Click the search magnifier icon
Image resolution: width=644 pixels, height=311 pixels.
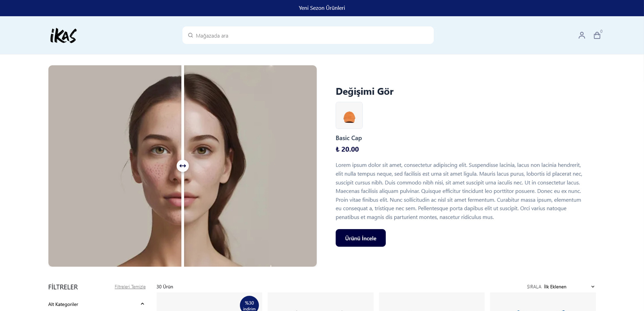tap(191, 35)
